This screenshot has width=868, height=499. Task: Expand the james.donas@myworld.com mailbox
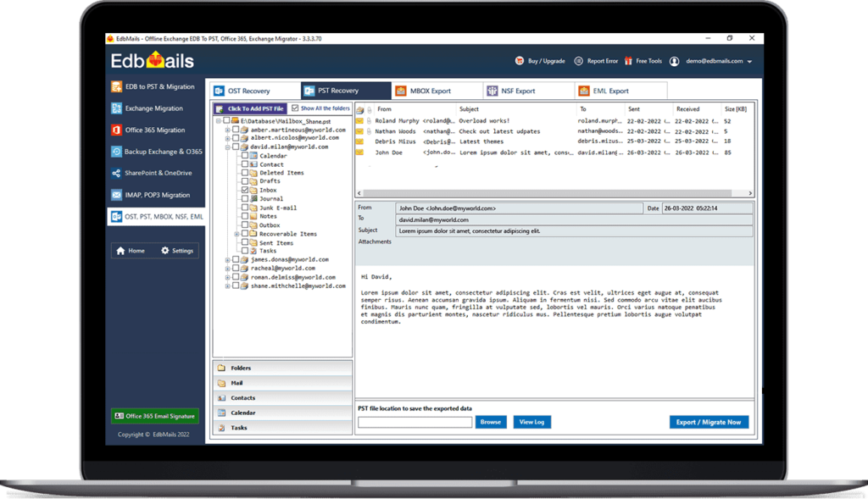(x=227, y=259)
